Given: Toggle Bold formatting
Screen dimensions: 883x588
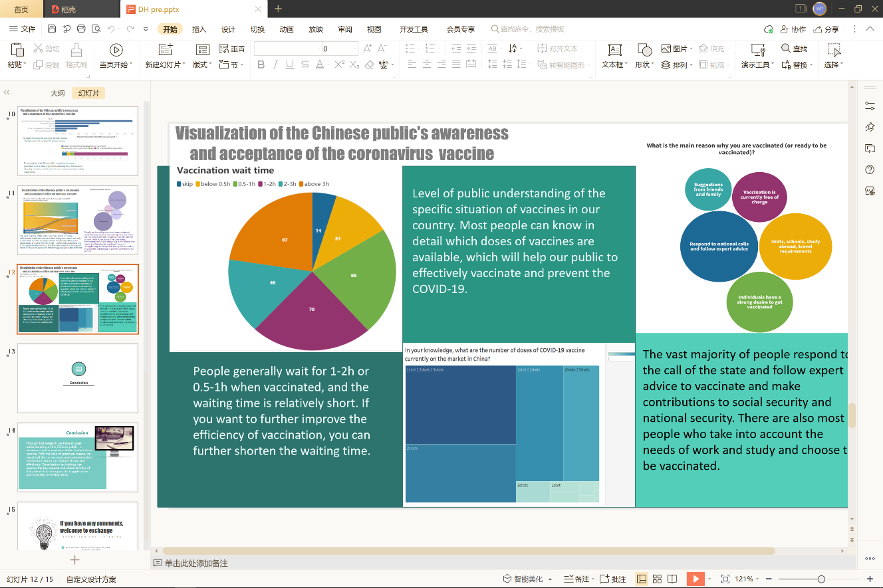Looking at the screenshot, I should tap(261, 64).
